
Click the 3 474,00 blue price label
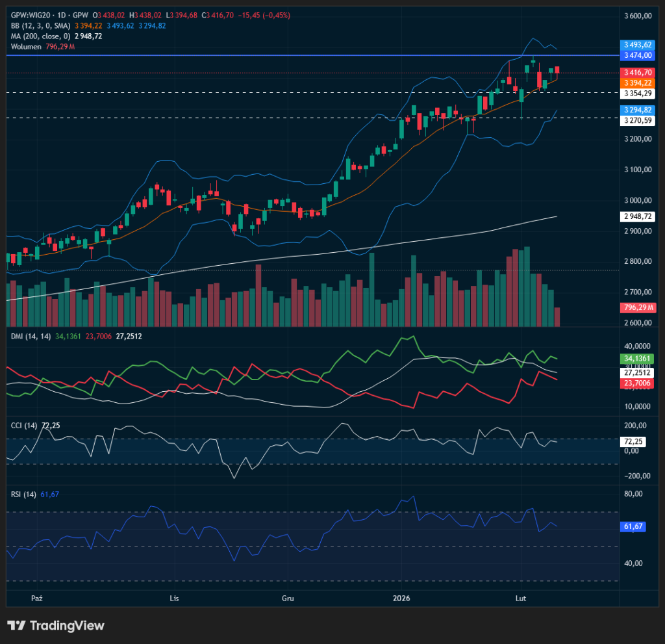[637, 56]
